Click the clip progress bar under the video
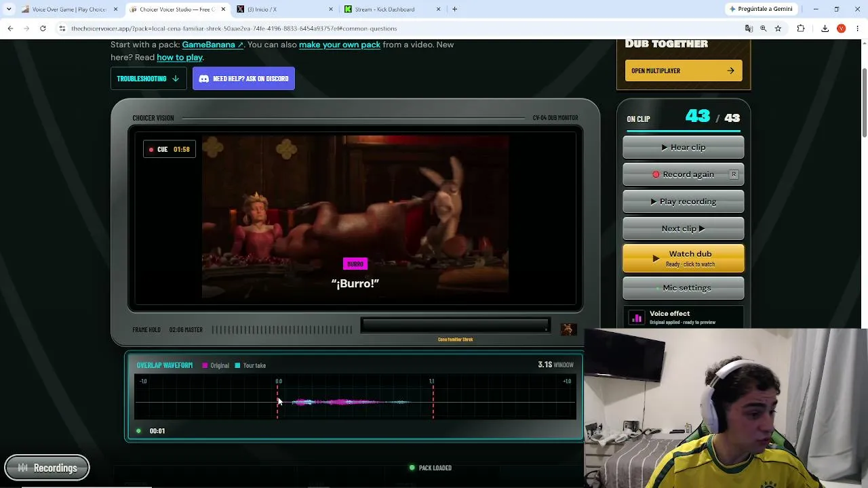 pyautogui.click(x=455, y=325)
